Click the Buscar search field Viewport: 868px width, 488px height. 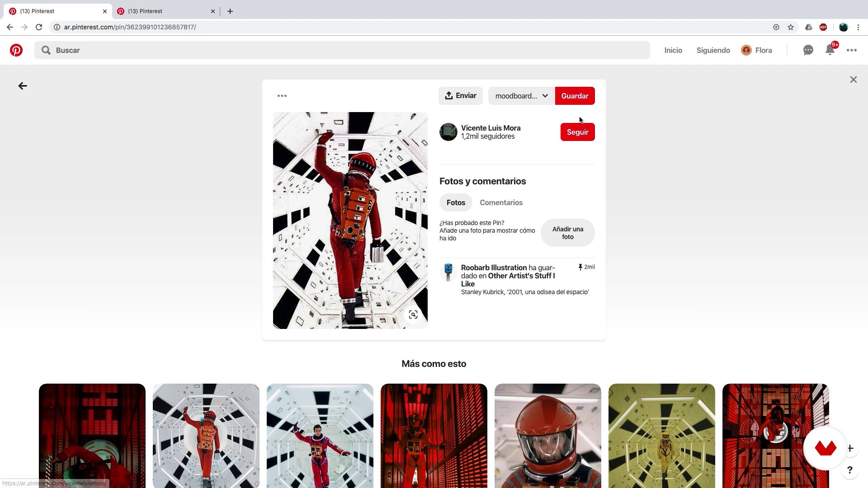[x=342, y=50]
